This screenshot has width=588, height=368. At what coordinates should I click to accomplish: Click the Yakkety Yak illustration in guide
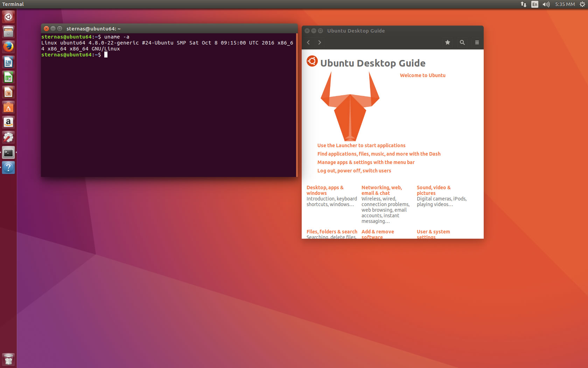[x=350, y=106]
